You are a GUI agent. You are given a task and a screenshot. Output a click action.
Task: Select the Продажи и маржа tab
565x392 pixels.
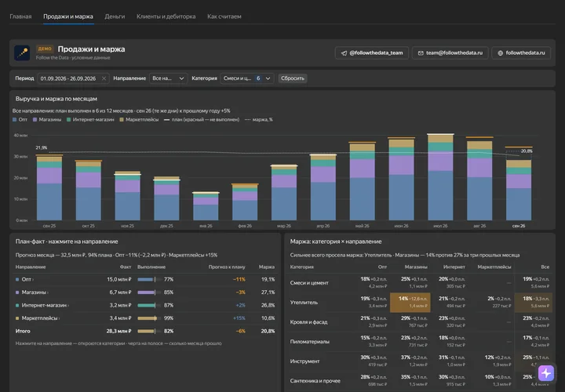point(68,16)
